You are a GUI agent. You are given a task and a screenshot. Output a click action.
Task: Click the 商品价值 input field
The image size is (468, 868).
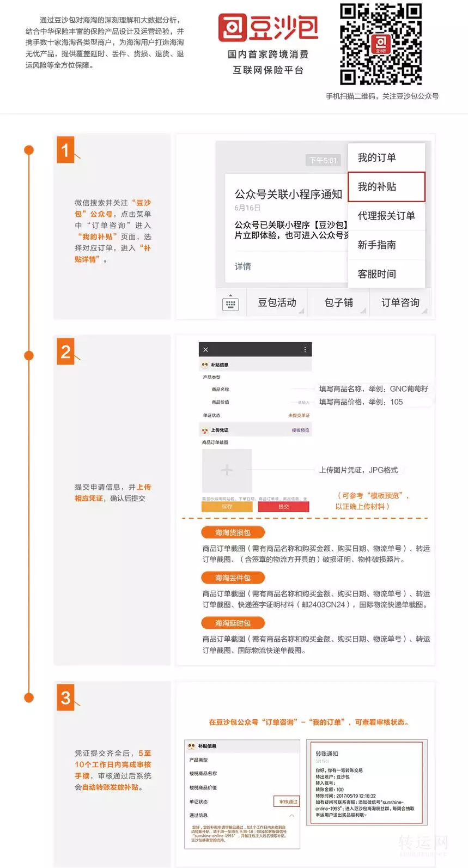coord(256,402)
